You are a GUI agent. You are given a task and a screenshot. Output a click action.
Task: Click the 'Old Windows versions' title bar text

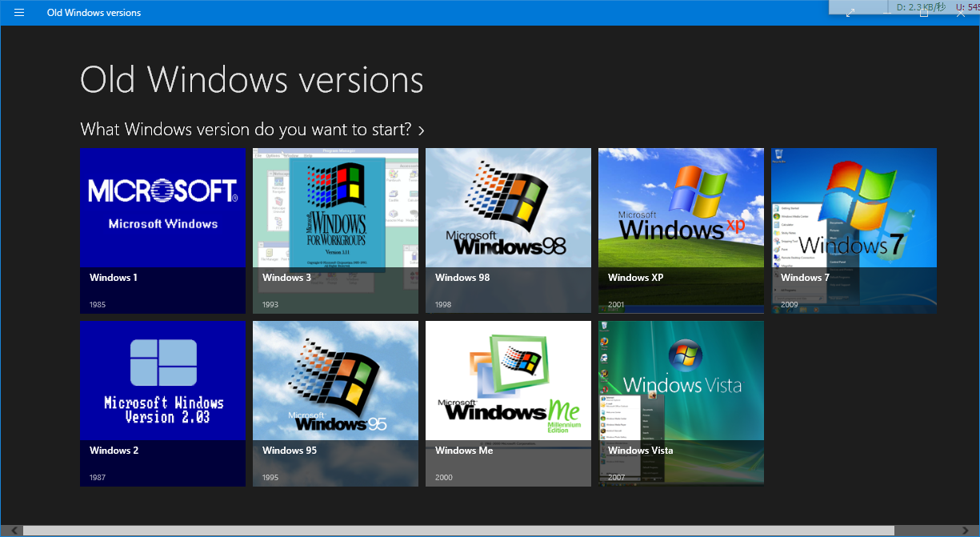tap(94, 13)
